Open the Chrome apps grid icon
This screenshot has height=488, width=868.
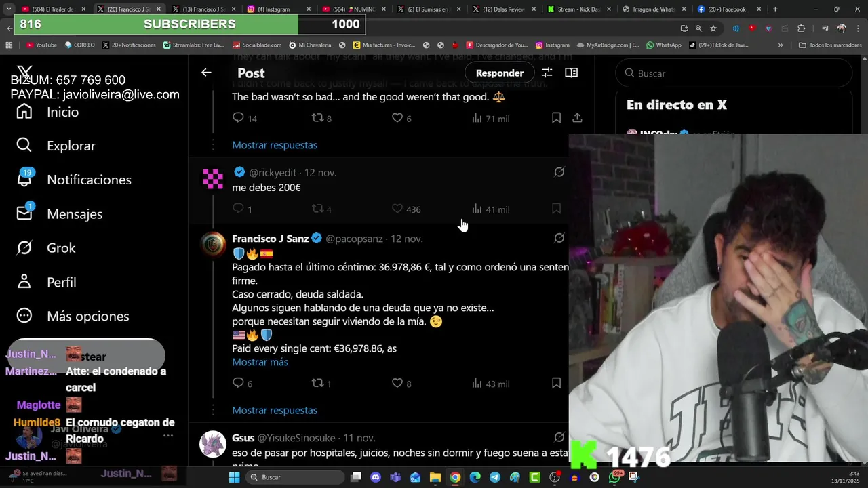[9, 45]
